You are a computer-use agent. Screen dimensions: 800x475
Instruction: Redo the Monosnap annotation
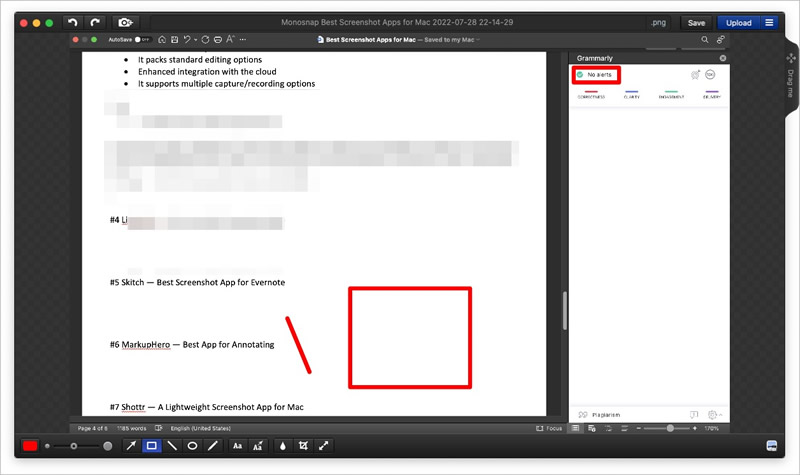tap(95, 22)
